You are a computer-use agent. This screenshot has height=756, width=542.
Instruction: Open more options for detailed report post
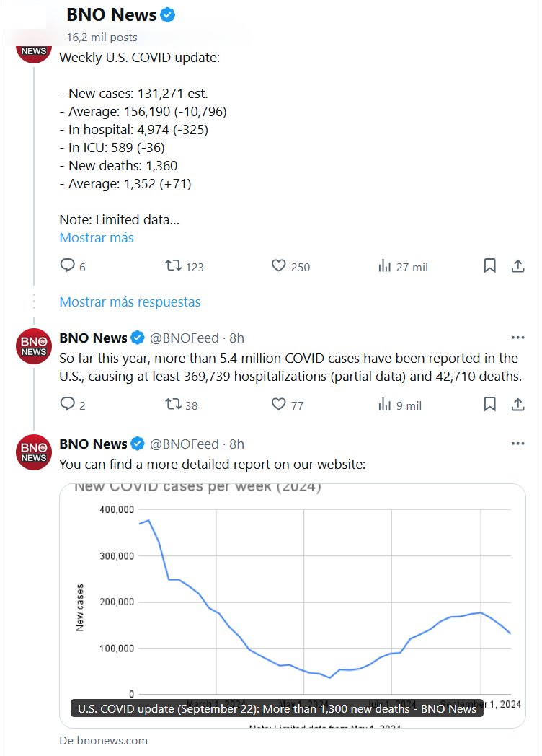[x=517, y=444]
